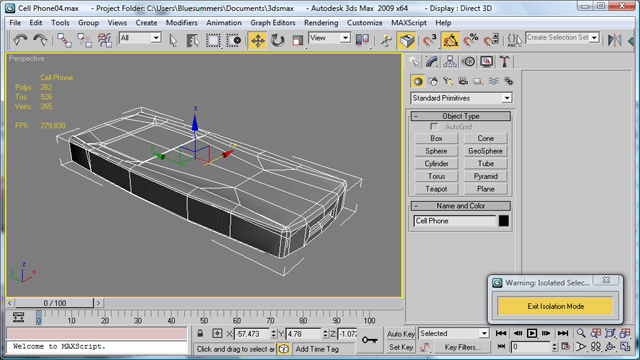640x360 pixels.
Task: Click the Undo arrow icon
Action: point(20,40)
